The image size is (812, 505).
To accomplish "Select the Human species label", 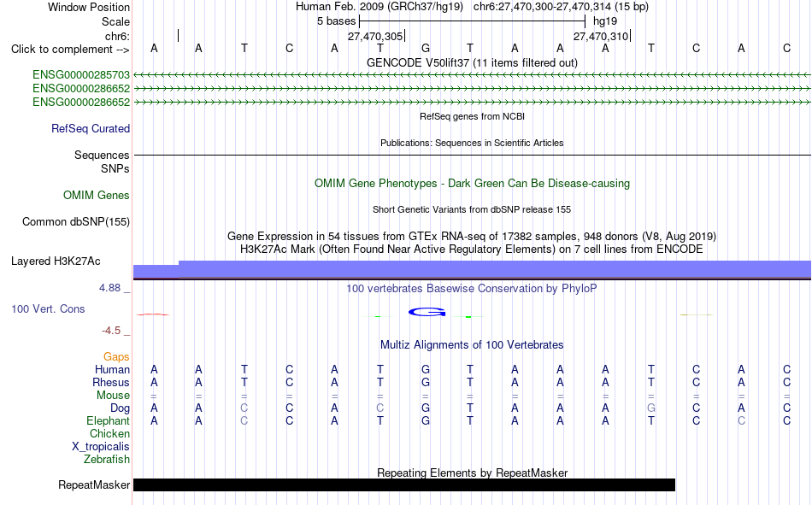I will point(112,369).
